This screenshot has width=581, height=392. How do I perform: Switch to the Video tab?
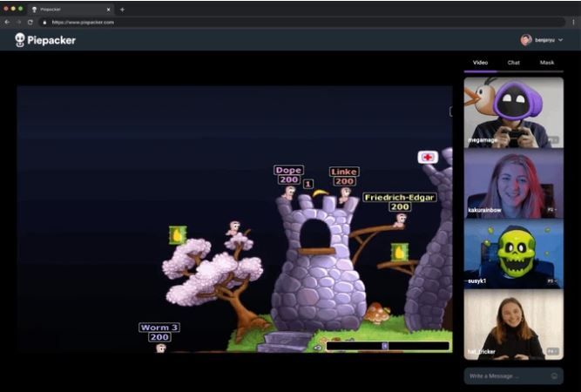tap(480, 63)
